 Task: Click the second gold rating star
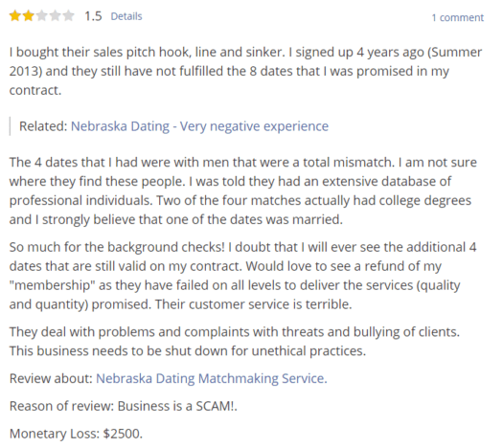pos(28,15)
